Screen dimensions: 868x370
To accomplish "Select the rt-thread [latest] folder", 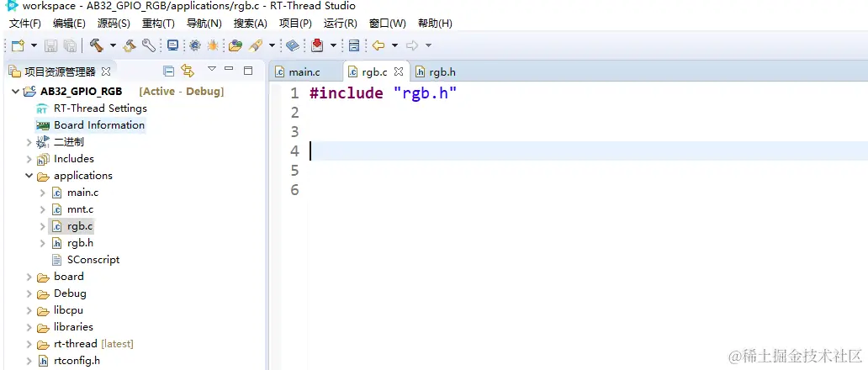I will [93, 344].
